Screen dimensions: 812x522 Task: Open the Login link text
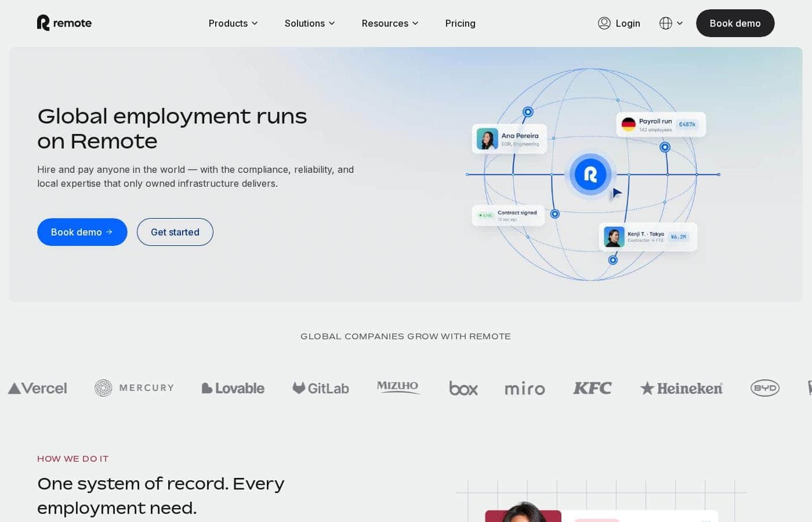(628, 23)
